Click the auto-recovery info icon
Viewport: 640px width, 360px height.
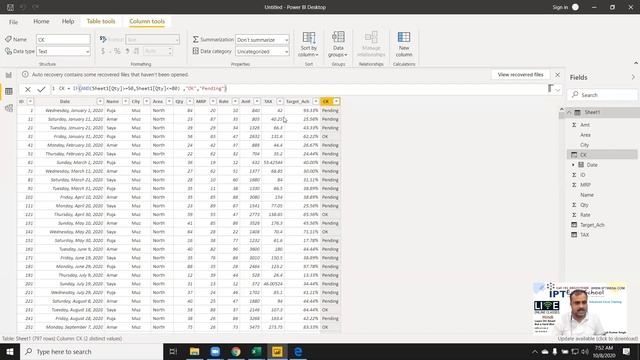coord(25,74)
